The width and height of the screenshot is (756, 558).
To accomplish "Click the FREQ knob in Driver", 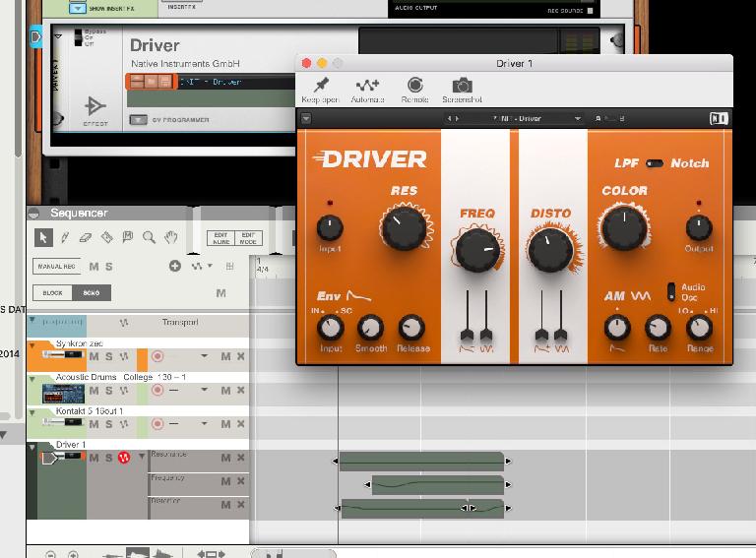I will coord(477,251).
